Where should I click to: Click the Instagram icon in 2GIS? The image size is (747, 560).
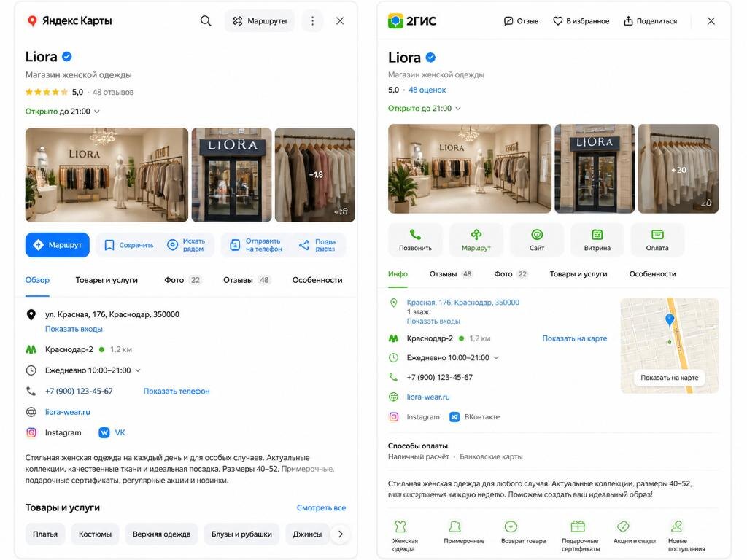pyautogui.click(x=394, y=416)
